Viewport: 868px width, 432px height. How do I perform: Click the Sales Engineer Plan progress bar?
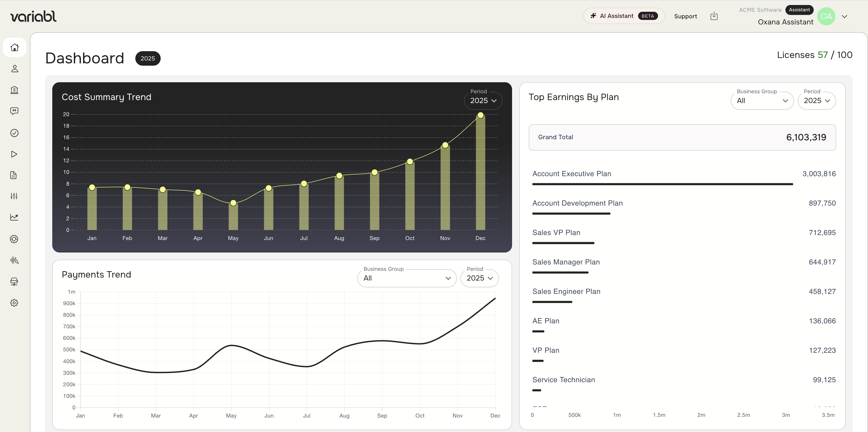[x=552, y=302]
